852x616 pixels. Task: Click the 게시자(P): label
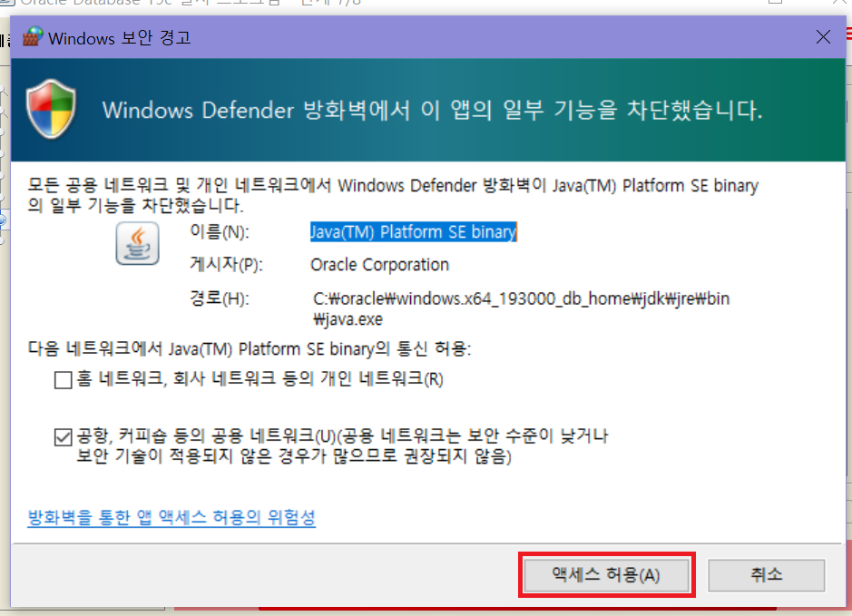pyautogui.click(x=226, y=265)
